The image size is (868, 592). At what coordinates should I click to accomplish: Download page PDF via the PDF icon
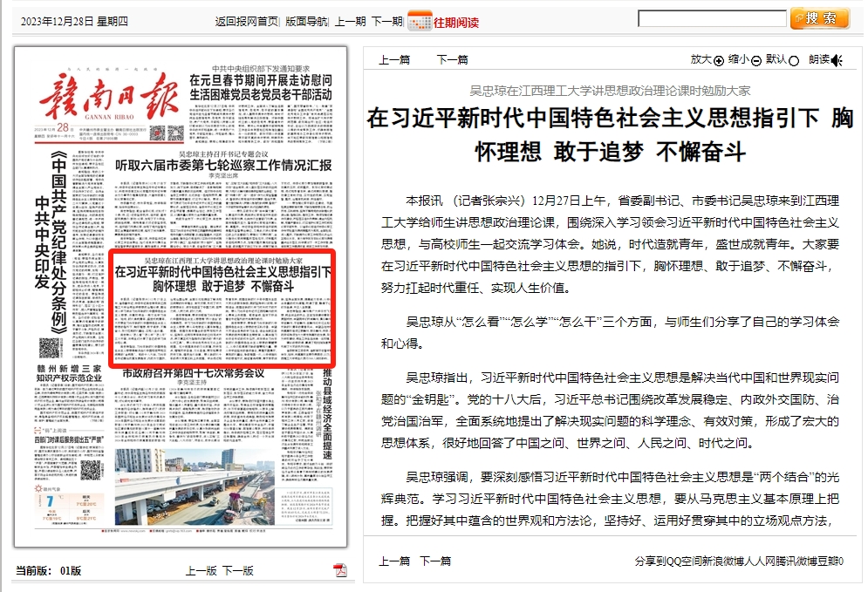click(340, 570)
